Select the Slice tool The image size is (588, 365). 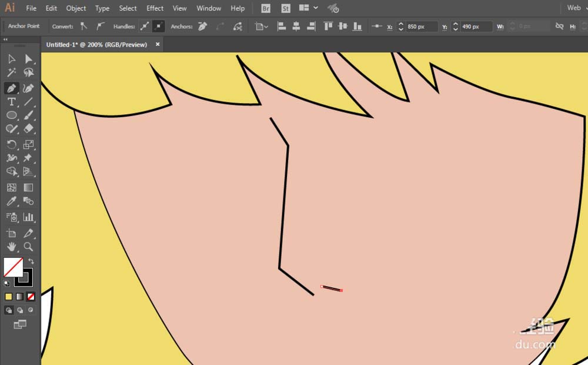pos(28,233)
